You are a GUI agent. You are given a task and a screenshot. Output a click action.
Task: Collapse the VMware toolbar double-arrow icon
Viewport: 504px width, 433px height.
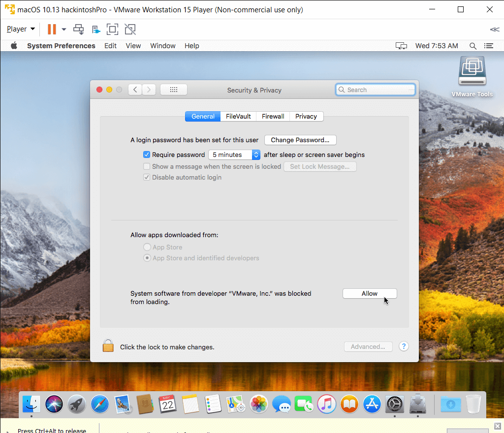click(x=495, y=30)
